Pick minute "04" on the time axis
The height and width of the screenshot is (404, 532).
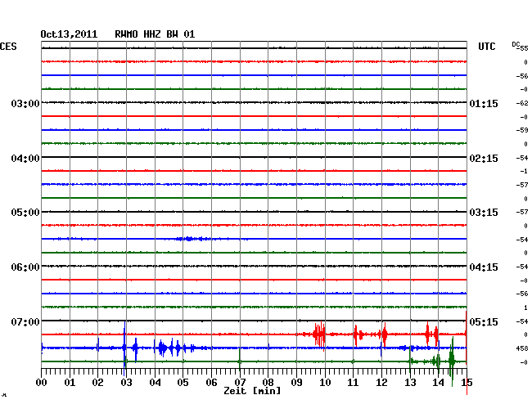pos(155,383)
